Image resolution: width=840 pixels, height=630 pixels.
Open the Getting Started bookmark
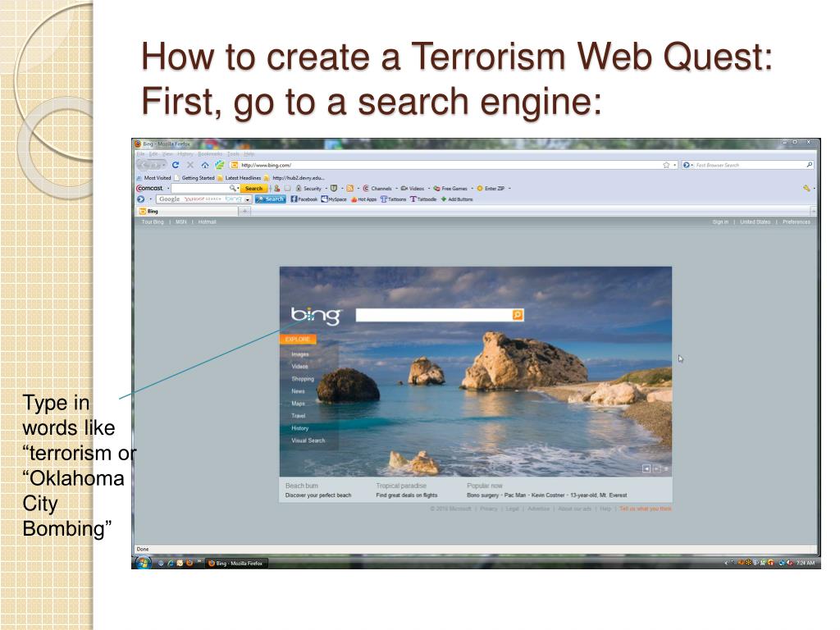(194, 178)
